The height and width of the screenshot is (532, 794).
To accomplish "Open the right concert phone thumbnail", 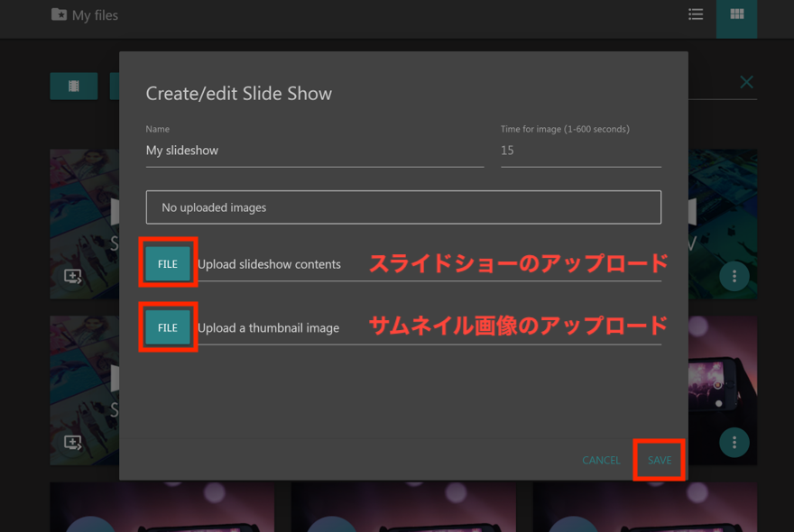I will click(723, 390).
